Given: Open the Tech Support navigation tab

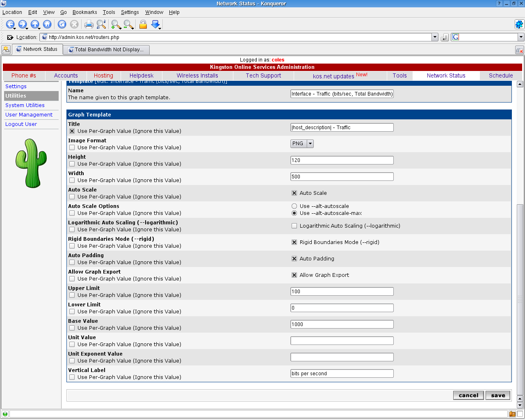Looking at the screenshot, I should tap(263, 75).
